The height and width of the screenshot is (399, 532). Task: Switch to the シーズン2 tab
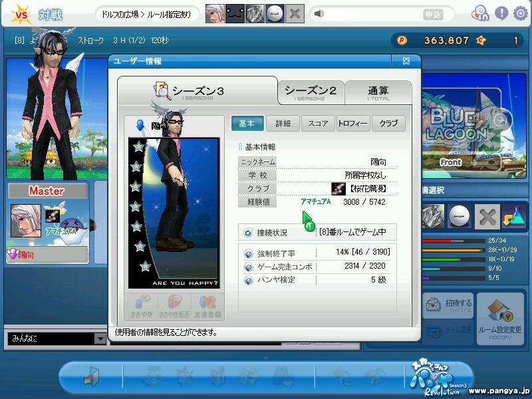pyautogui.click(x=311, y=92)
